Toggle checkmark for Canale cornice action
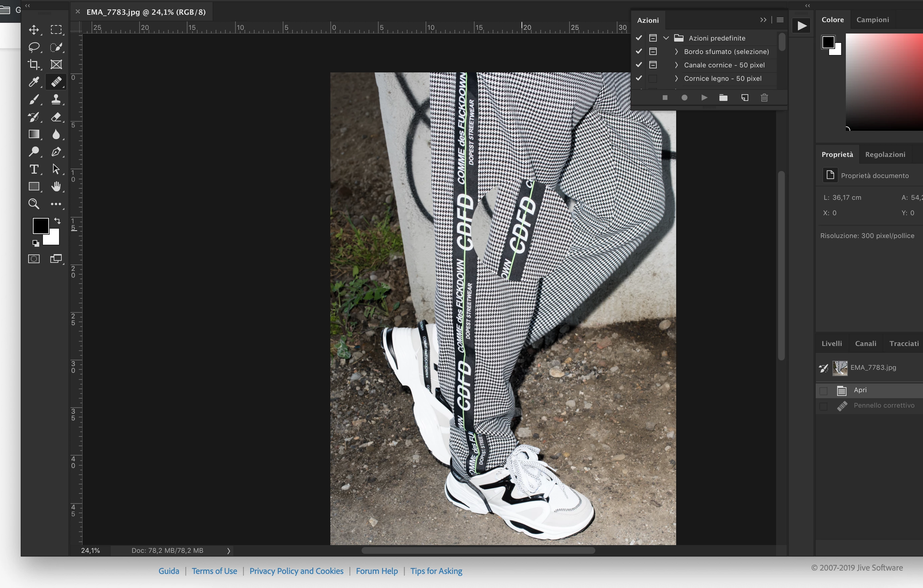 [x=639, y=65]
